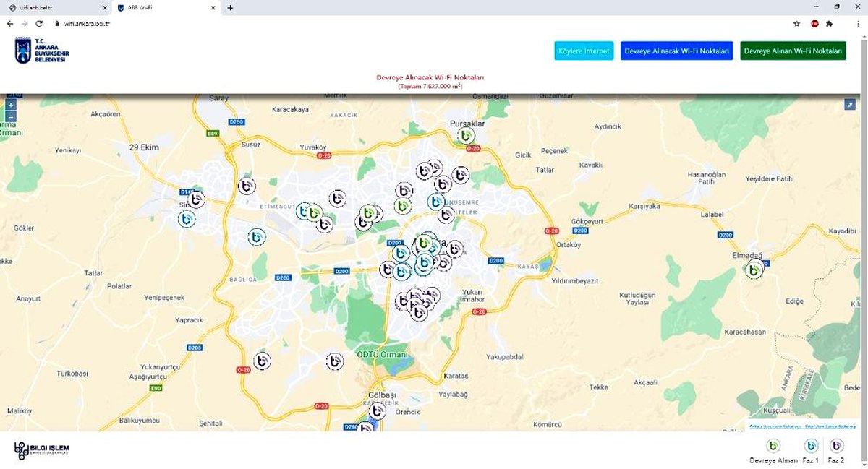Image resolution: width=868 pixels, height=469 pixels.
Task: Click the Yıldırımbeyazıt place label
Action: (x=575, y=280)
